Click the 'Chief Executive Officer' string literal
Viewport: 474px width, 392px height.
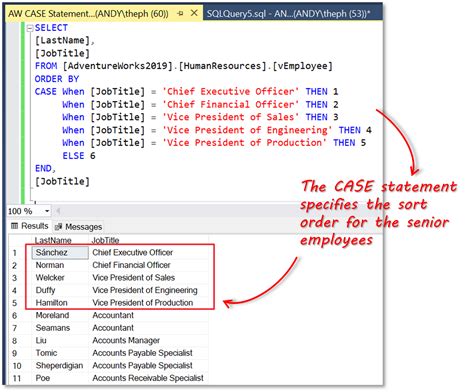(x=230, y=92)
